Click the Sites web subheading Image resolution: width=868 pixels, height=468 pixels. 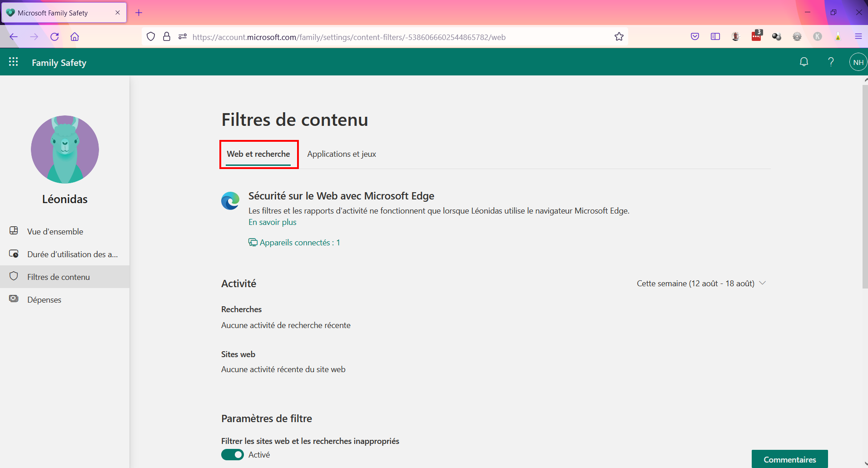pyautogui.click(x=238, y=354)
